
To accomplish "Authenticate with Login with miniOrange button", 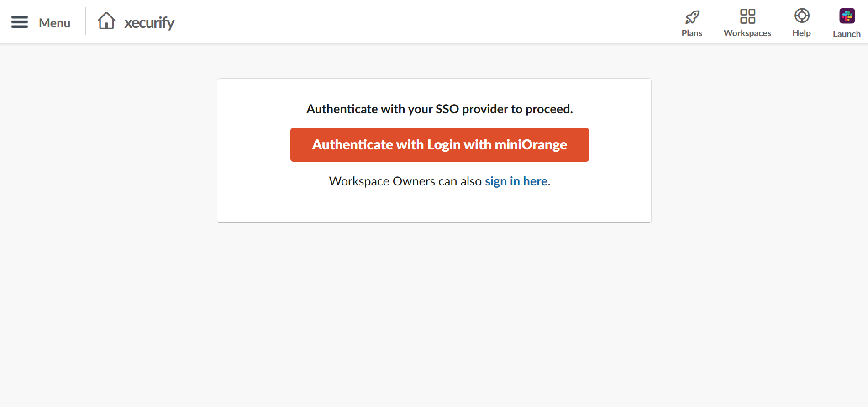I will [x=439, y=145].
